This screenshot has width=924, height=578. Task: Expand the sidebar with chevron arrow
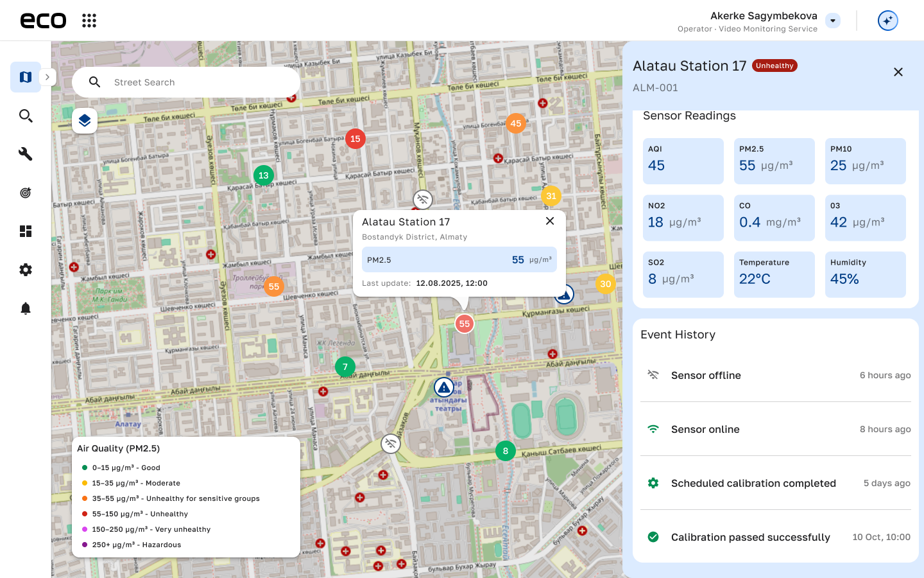click(x=47, y=77)
